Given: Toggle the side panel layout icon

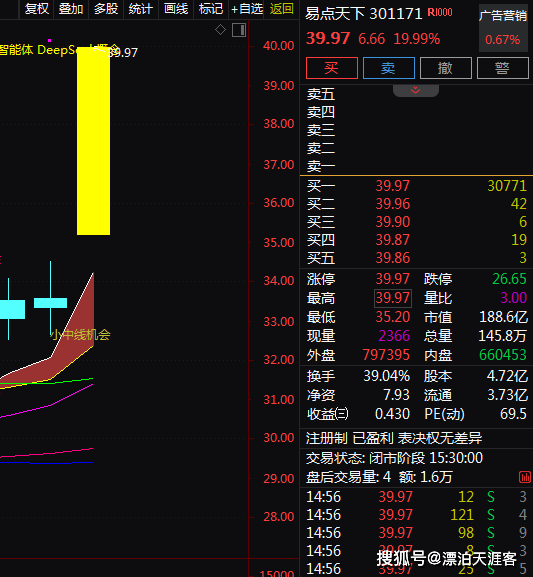Looking at the screenshot, I should [239, 30].
